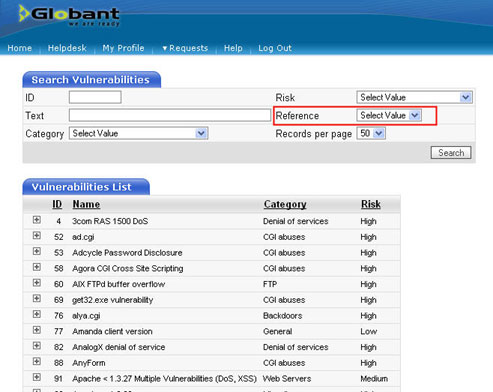
Task: Click Apache < 1.3.27 Multiple Vulnerabilities text
Action: [164, 379]
